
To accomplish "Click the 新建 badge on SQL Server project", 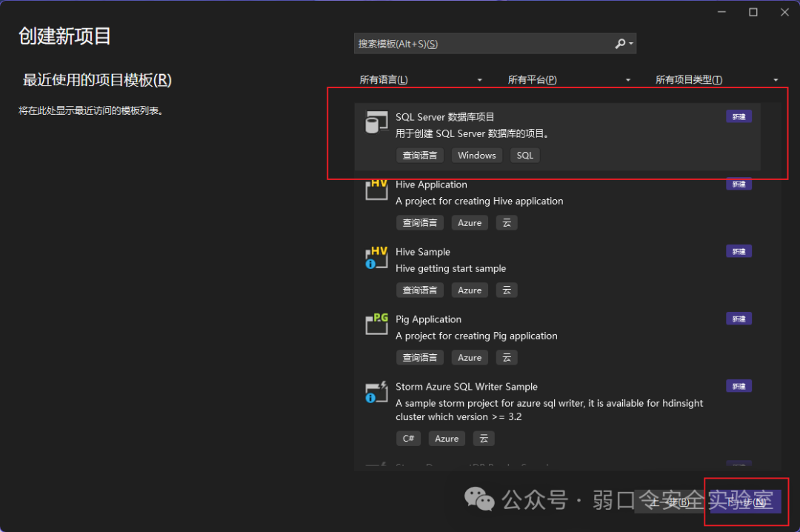I will pyautogui.click(x=739, y=117).
